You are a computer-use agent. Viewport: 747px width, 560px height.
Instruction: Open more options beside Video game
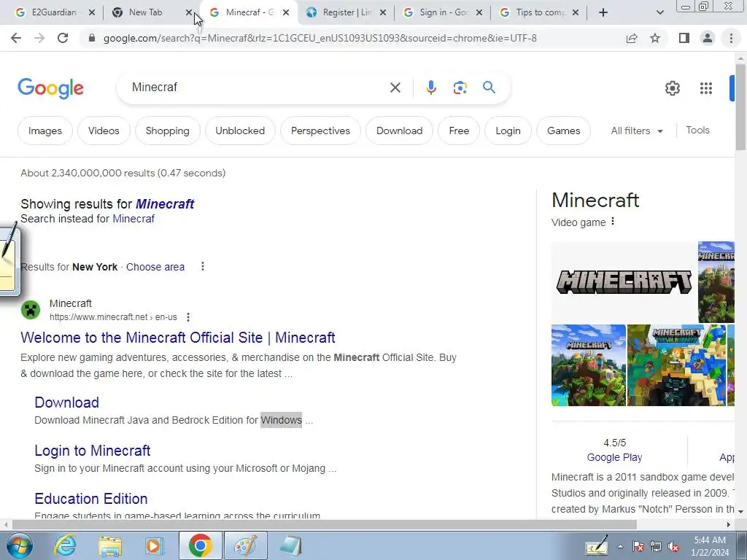pos(613,222)
